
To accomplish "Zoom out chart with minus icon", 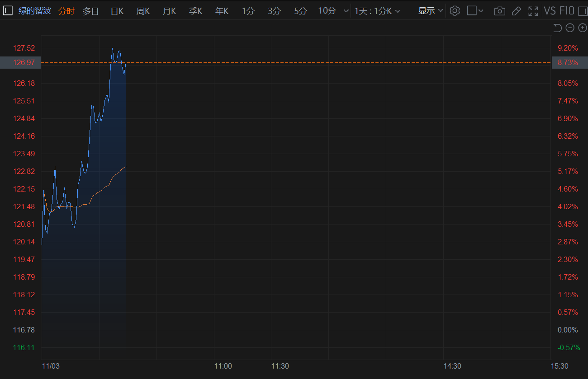I will click(570, 28).
